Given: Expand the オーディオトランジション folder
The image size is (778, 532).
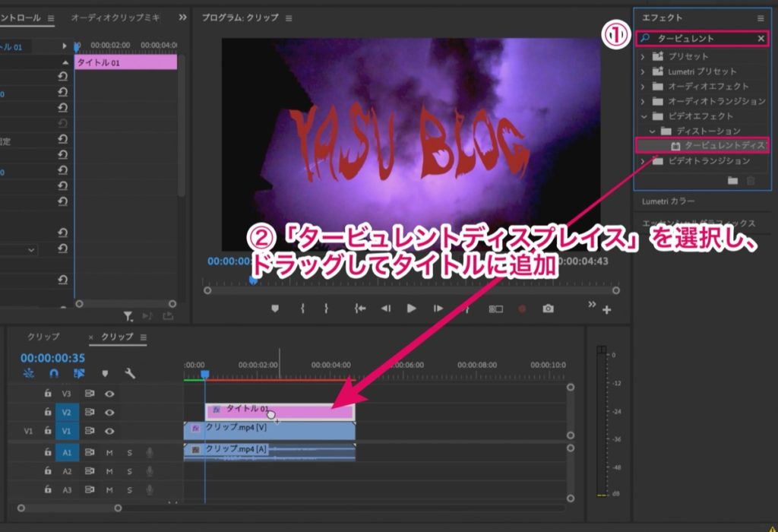Looking at the screenshot, I should point(643,101).
